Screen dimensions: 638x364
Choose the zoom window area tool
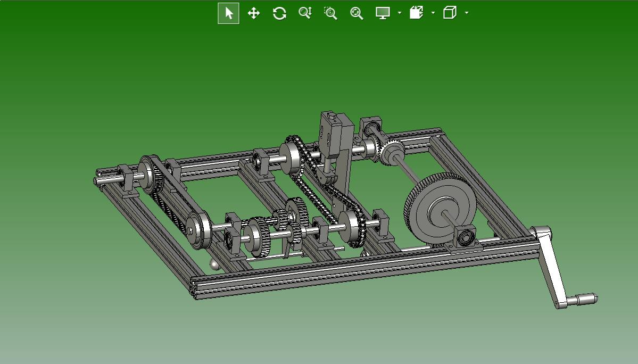tap(330, 13)
